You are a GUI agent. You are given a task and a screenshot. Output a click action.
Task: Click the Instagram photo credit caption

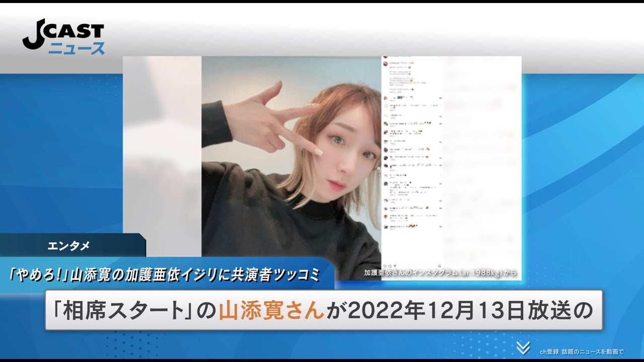[440, 274]
